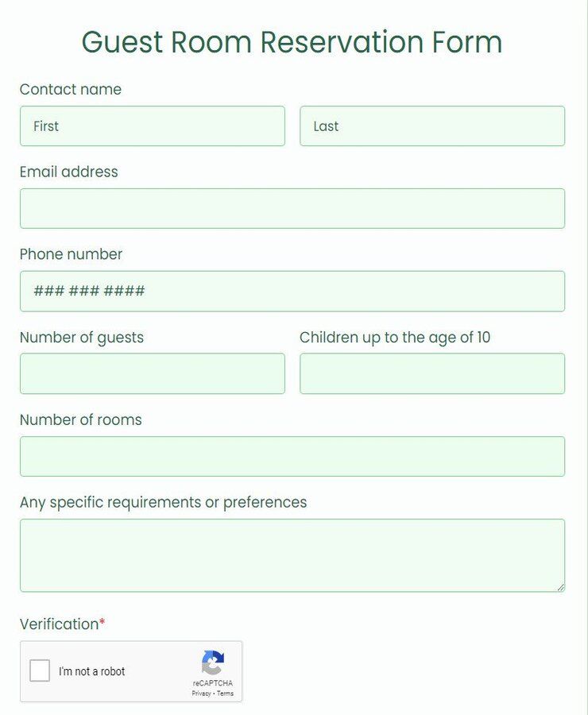Check the I'm not a robot box
This screenshot has width=588, height=715.
[39, 671]
